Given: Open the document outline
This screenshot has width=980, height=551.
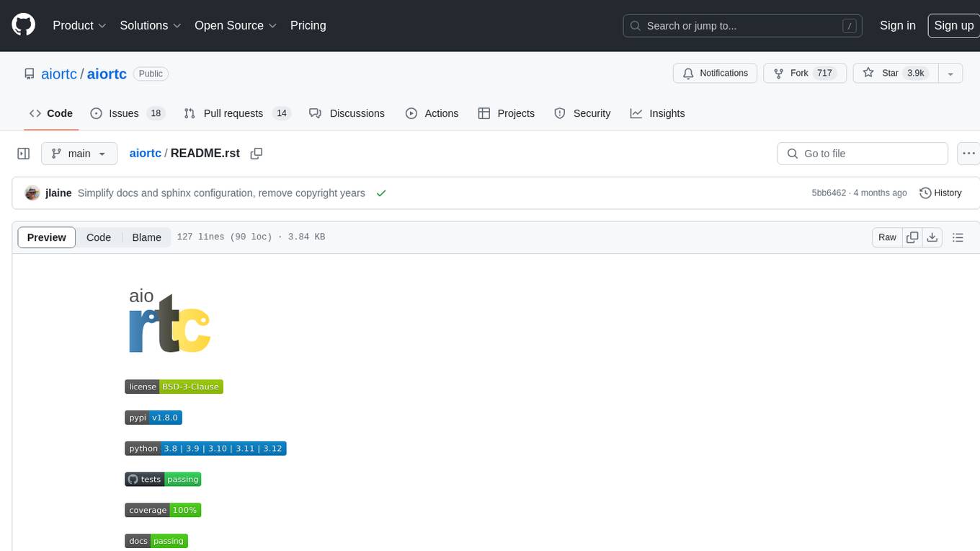Looking at the screenshot, I should [958, 237].
